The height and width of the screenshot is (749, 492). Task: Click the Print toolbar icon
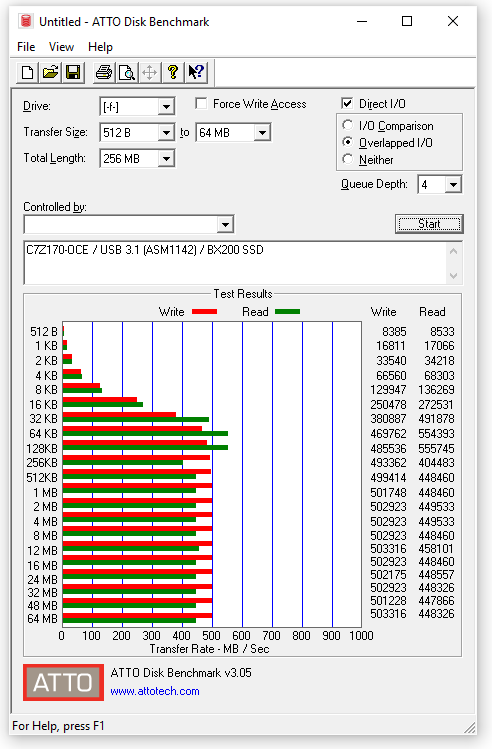(104, 73)
